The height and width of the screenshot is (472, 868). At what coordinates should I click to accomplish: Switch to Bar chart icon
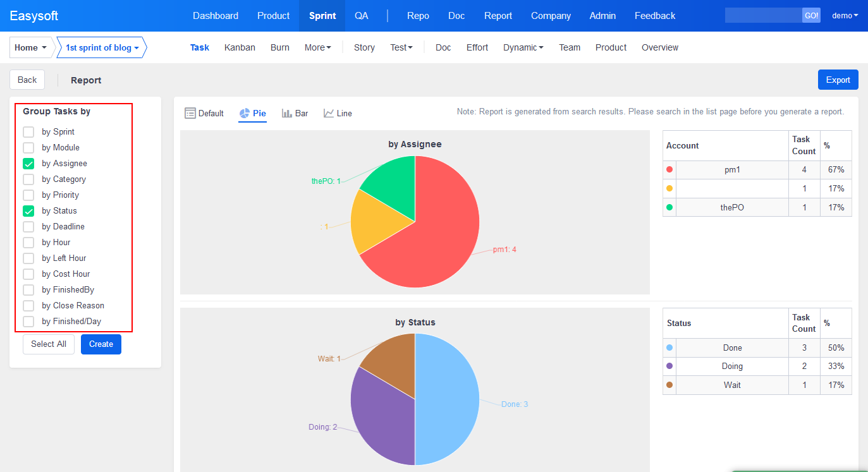point(287,113)
